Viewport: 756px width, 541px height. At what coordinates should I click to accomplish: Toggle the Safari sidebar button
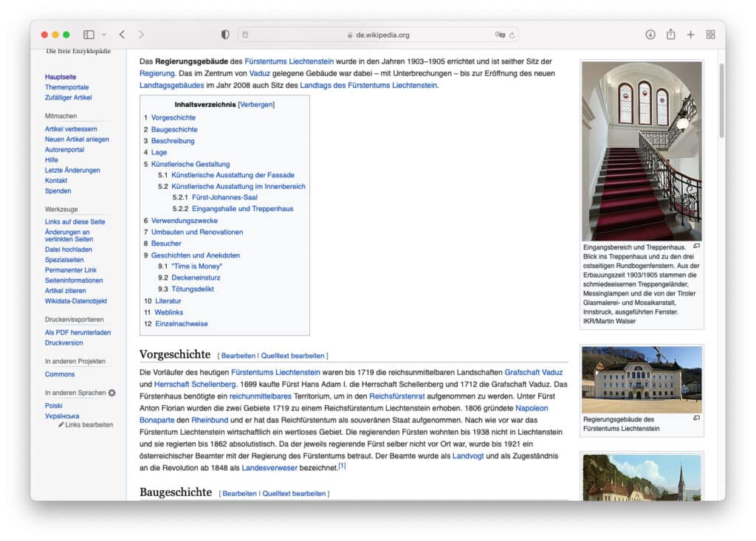point(89,35)
